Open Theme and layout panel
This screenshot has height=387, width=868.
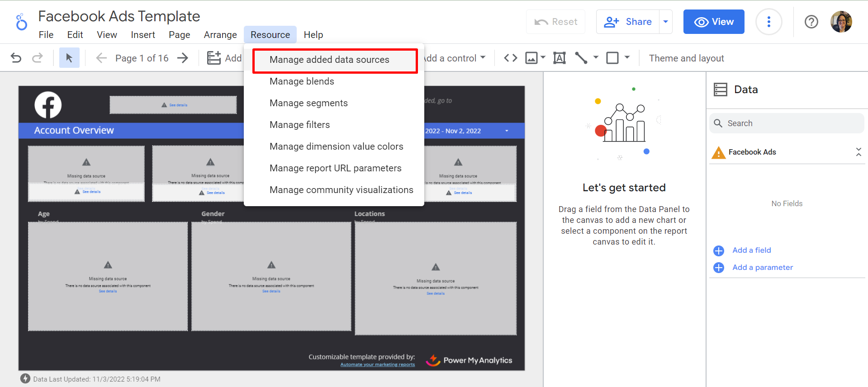pyautogui.click(x=686, y=58)
